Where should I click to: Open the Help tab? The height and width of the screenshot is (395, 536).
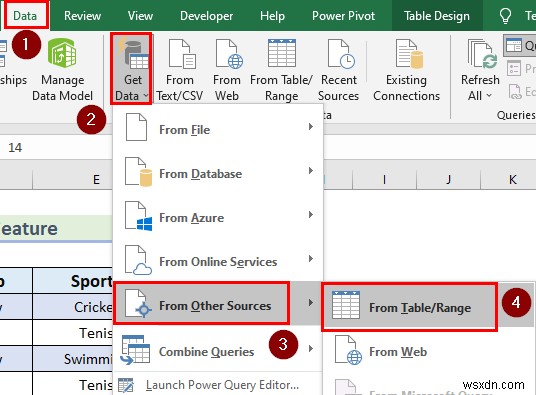(x=272, y=16)
